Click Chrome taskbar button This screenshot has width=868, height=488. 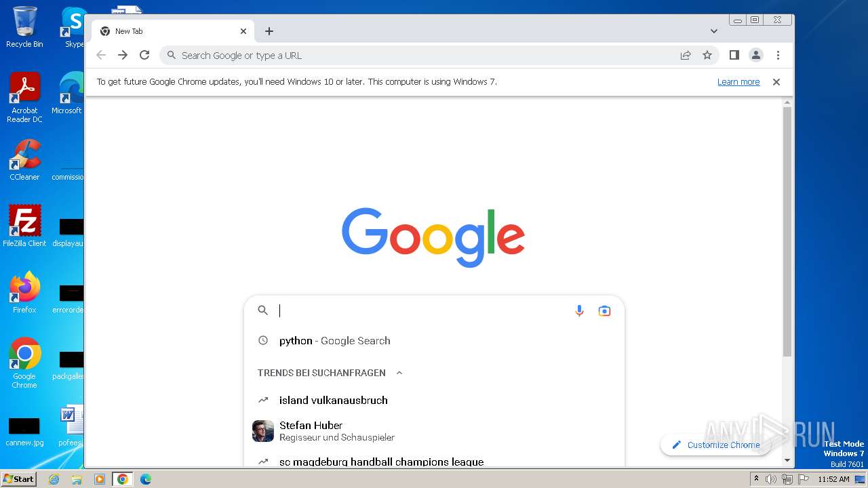pyautogui.click(x=122, y=479)
